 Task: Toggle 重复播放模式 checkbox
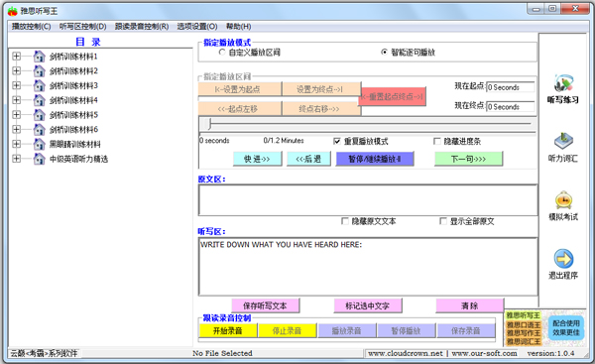pyautogui.click(x=336, y=141)
